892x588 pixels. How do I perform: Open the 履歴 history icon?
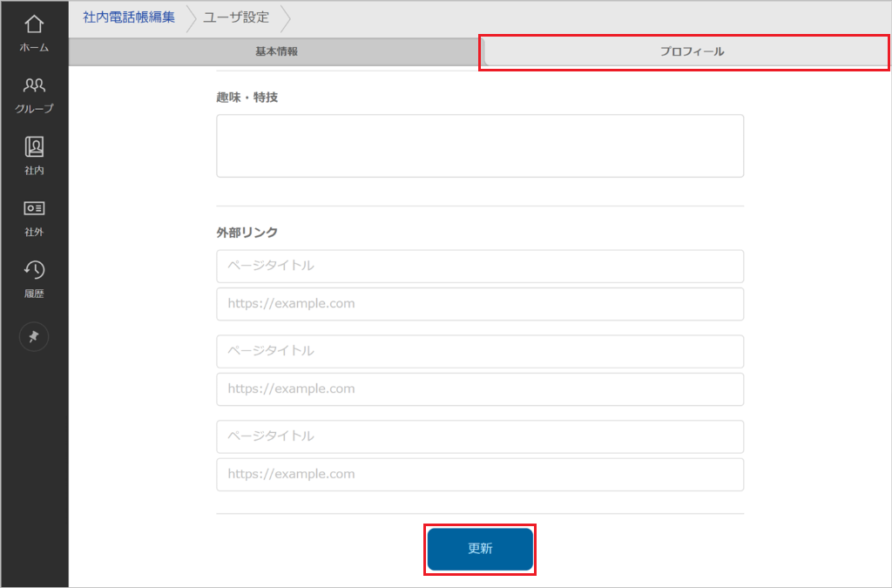click(x=33, y=276)
